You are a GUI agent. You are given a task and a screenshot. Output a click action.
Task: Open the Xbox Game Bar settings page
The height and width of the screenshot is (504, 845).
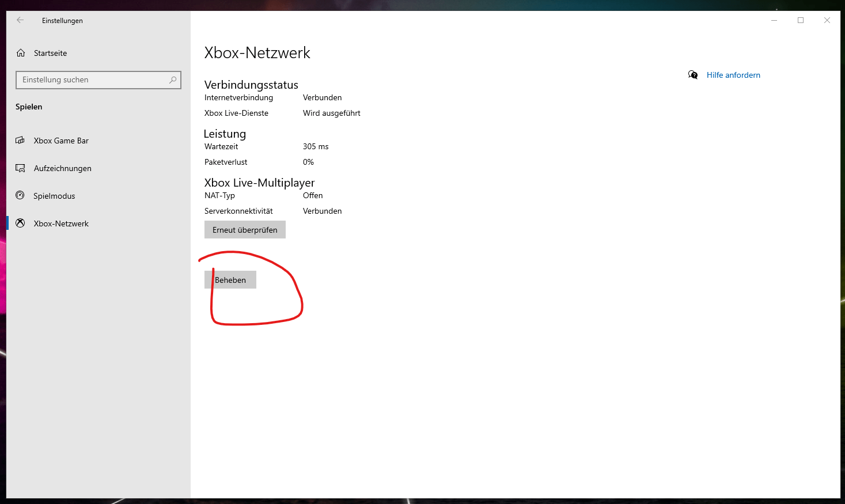pyautogui.click(x=98, y=141)
